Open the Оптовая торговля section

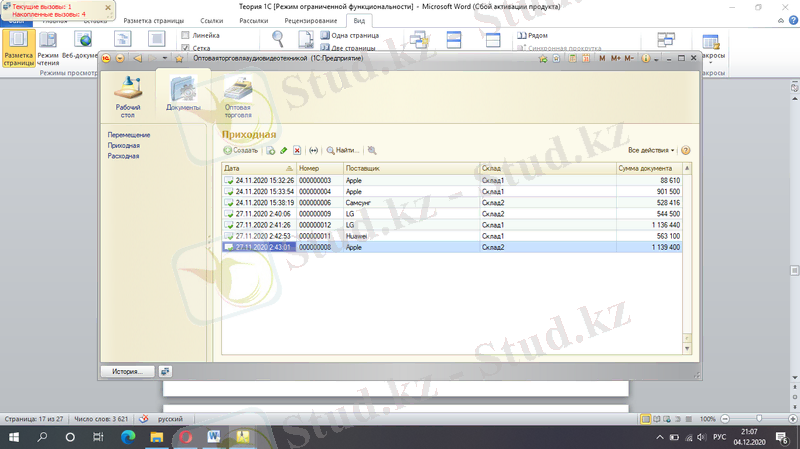tap(238, 97)
